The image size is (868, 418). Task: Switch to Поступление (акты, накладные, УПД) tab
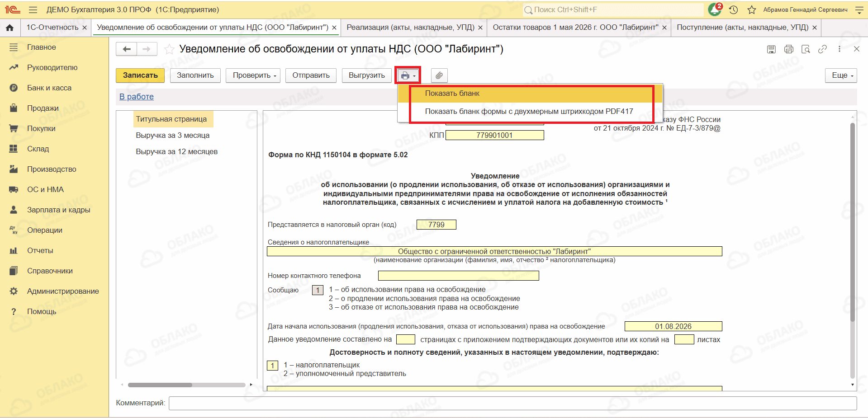pos(743,28)
